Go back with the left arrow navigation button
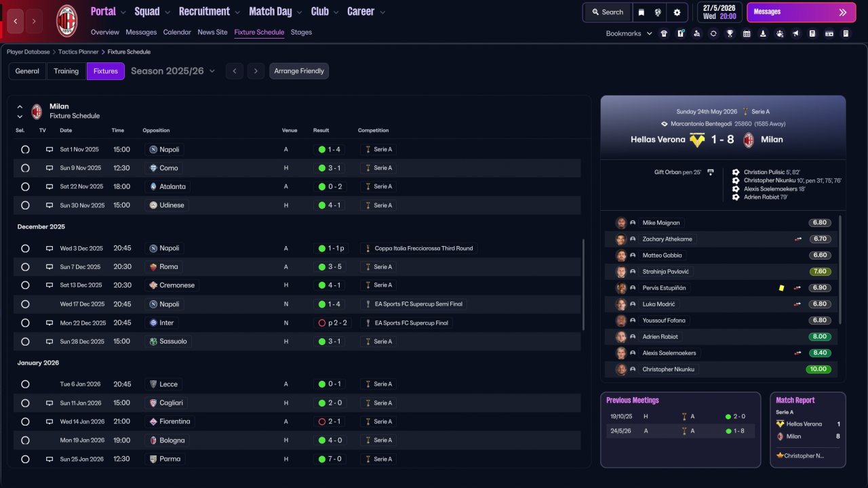 (x=16, y=21)
